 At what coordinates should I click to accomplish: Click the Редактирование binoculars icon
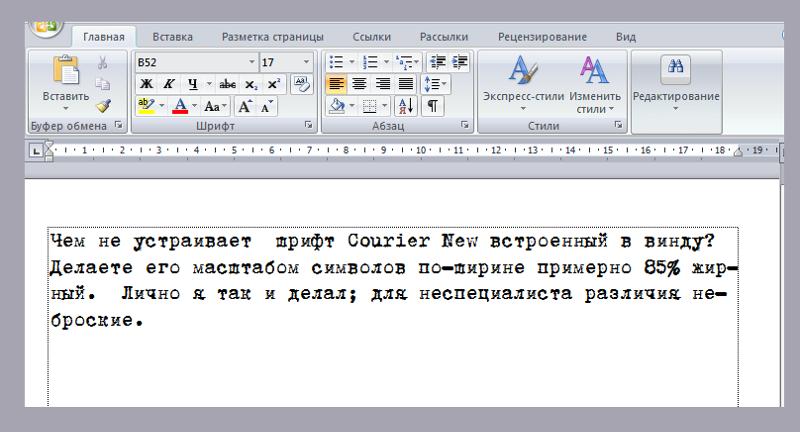pyautogui.click(x=676, y=68)
